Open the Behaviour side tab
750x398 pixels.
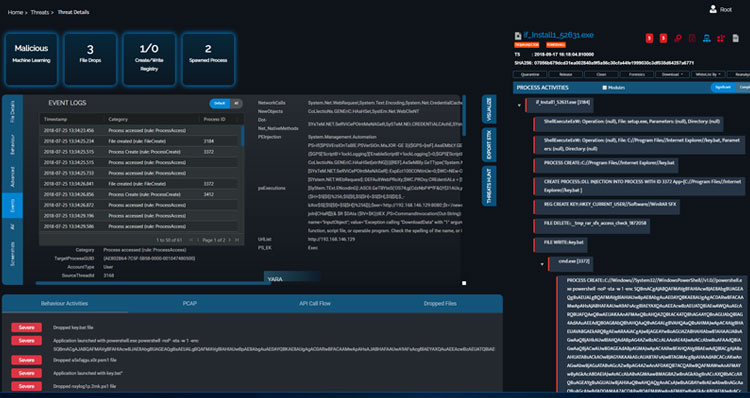[12, 144]
